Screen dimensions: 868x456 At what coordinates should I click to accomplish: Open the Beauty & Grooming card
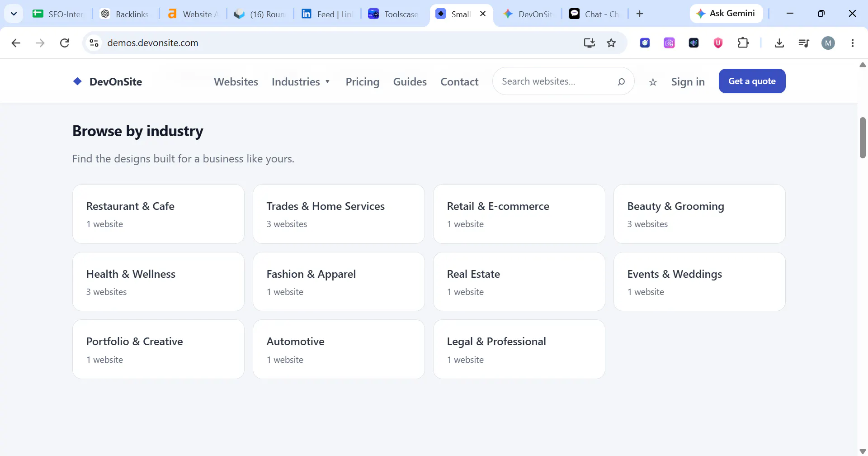[699, 214]
